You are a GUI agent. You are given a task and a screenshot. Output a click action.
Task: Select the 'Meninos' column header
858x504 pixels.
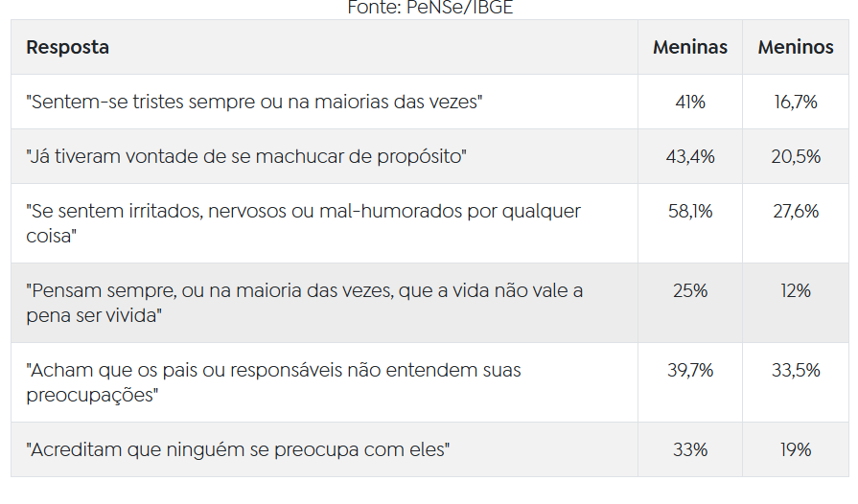[x=795, y=47]
